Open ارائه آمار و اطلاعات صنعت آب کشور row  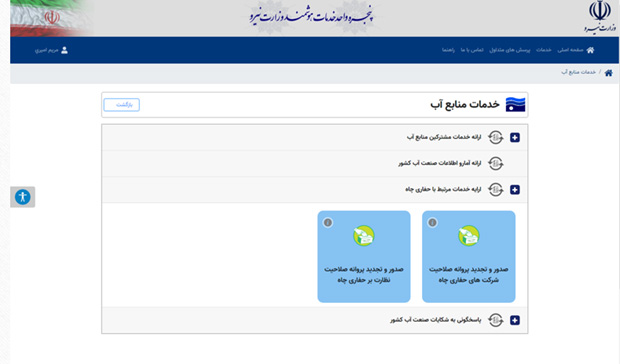pos(315,164)
